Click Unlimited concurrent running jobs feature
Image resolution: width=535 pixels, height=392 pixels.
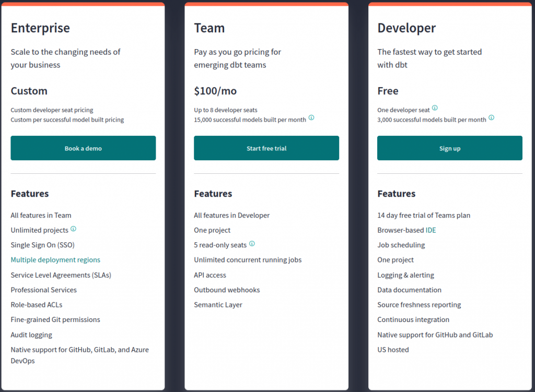248,260
